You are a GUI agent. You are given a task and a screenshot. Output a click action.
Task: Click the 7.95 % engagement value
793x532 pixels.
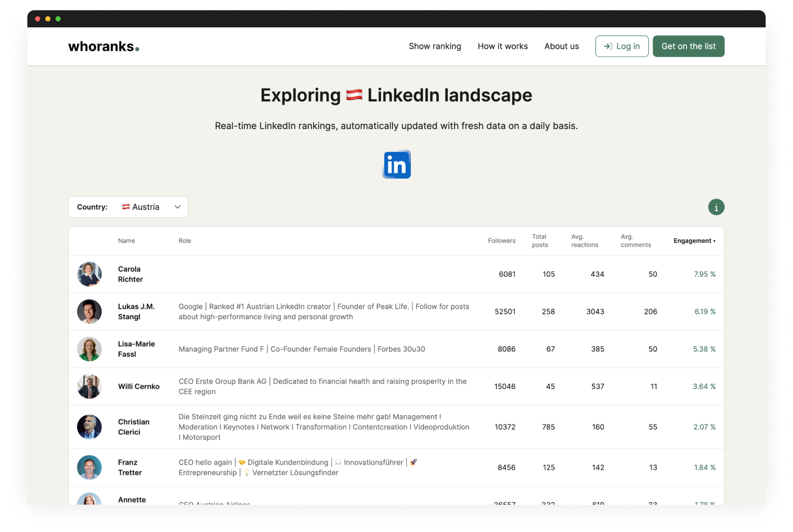coord(705,274)
